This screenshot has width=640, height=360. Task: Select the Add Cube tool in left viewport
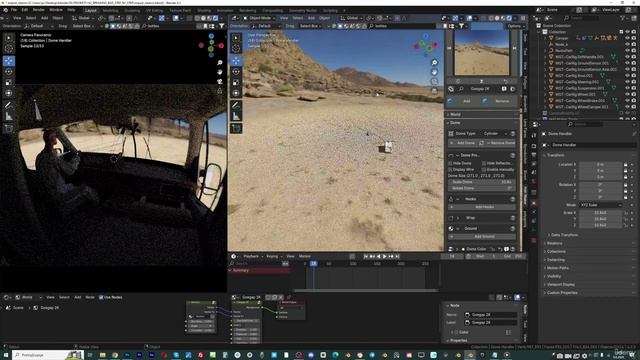click(x=9, y=129)
